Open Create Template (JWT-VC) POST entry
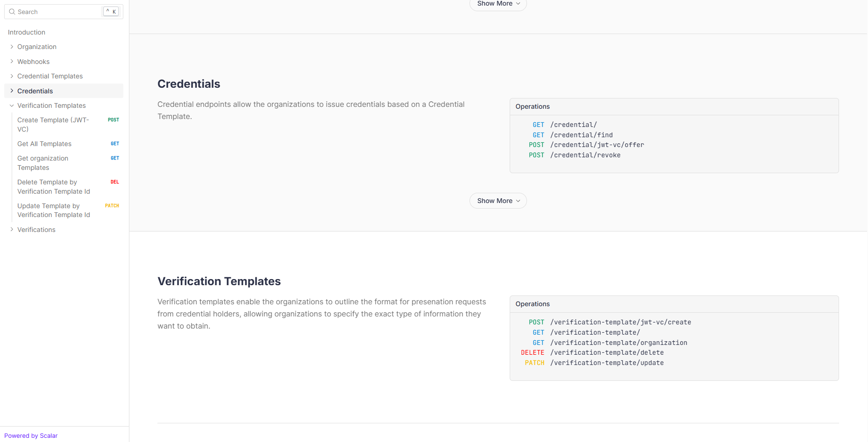This screenshot has height=442, width=868. [53, 125]
